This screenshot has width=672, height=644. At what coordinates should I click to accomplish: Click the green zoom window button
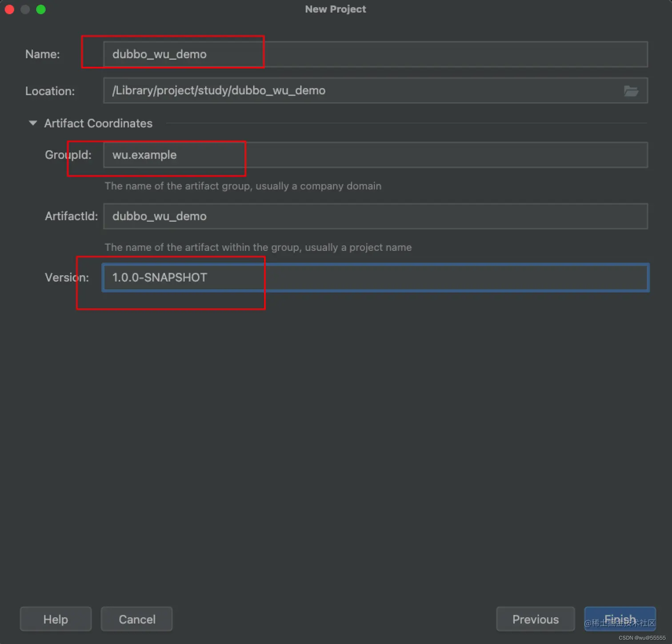tap(41, 9)
